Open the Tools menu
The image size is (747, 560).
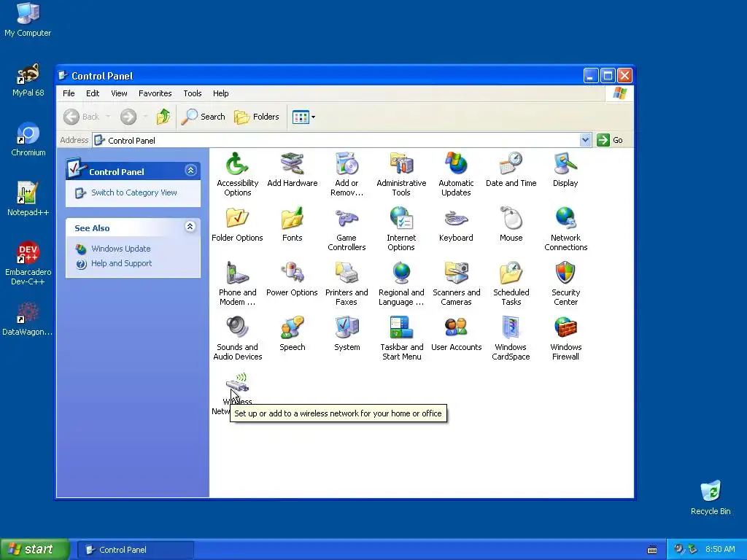(x=193, y=93)
